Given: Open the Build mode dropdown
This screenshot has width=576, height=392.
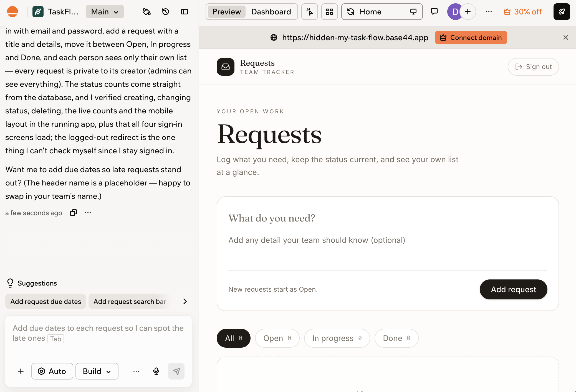Looking at the screenshot, I should [97, 371].
